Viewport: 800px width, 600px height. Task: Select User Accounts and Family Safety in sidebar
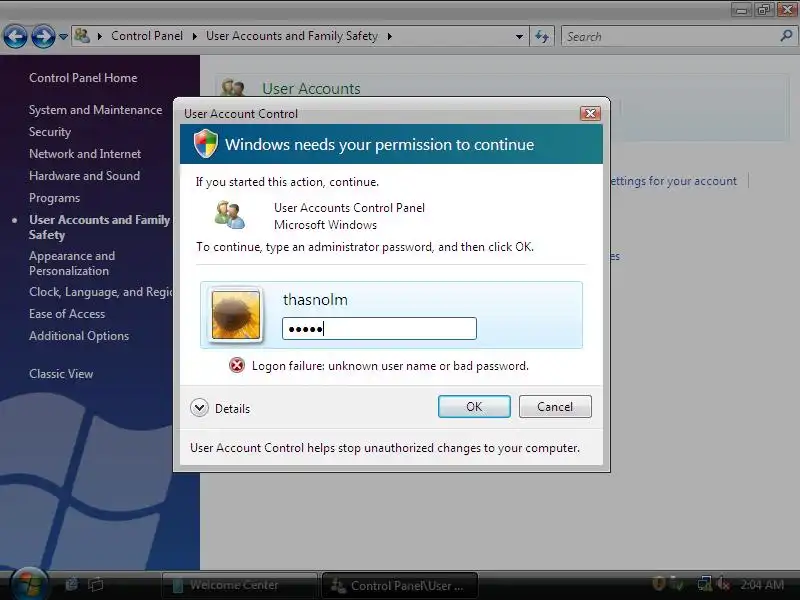pyautogui.click(x=99, y=227)
